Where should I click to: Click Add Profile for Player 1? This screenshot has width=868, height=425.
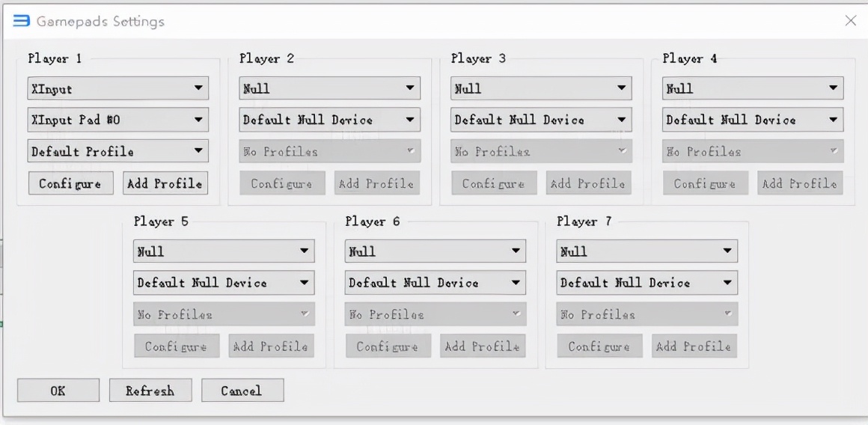pyautogui.click(x=165, y=183)
